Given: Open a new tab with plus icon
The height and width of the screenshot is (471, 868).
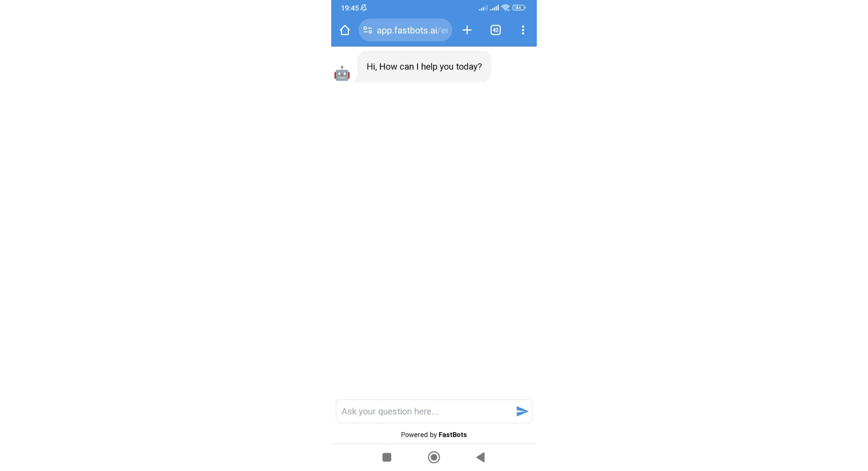Looking at the screenshot, I should pos(467,30).
